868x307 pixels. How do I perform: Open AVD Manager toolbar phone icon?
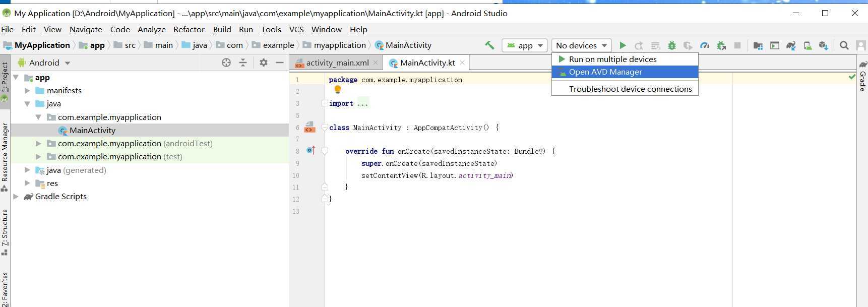[x=808, y=45]
